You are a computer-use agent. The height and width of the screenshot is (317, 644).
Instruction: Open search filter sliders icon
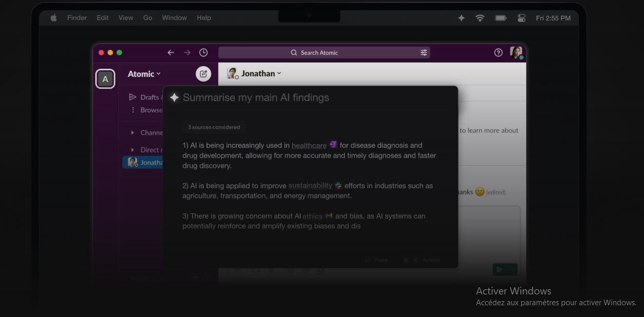[424, 52]
